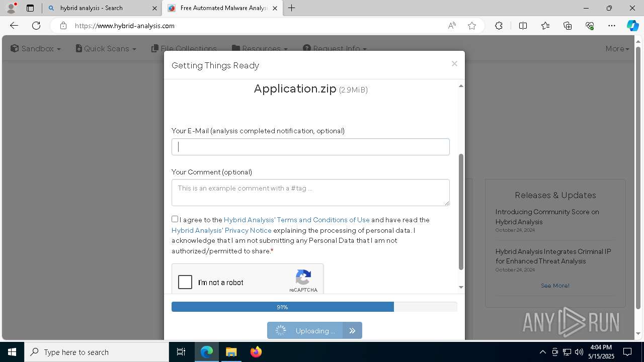The height and width of the screenshot is (362, 644).
Task: Open the Collections icon
Action: tap(568, 26)
